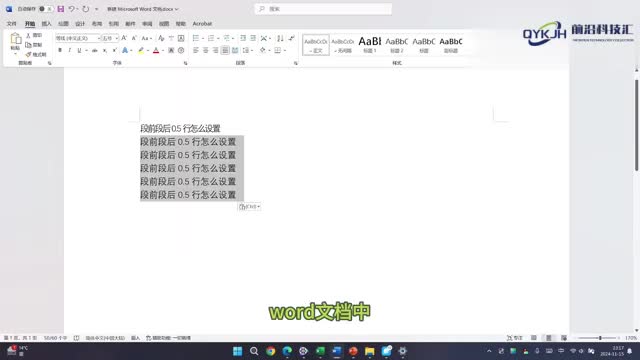The width and height of the screenshot is (640, 360).
Task: Click the Save icon in title bar
Action: (60, 9)
